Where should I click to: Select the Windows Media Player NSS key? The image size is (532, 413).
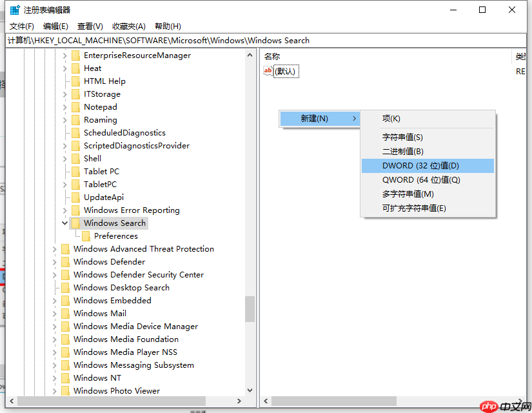coord(126,352)
